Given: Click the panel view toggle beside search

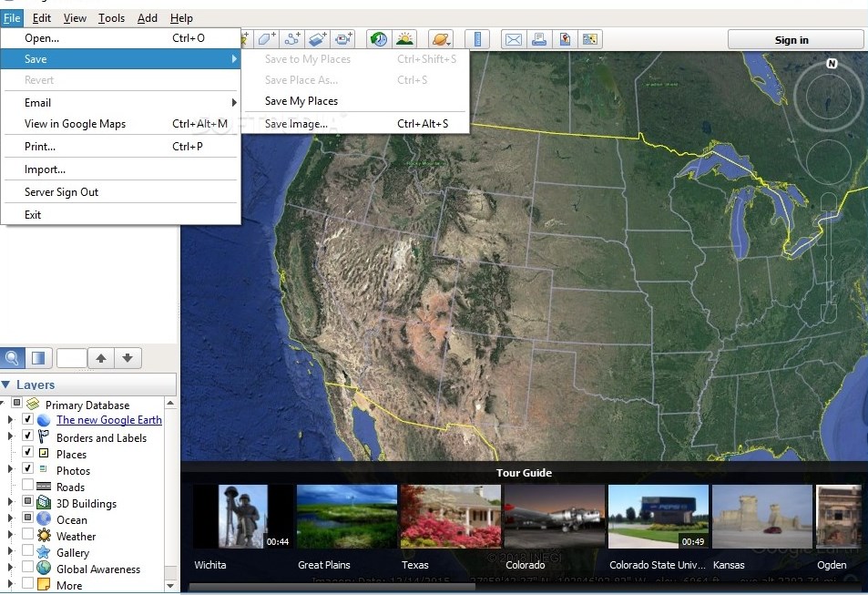Looking at the screenshot, I should (39, 358).
